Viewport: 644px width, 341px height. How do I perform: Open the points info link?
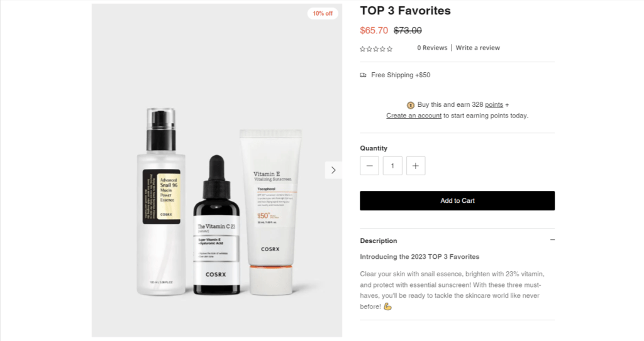click(494, 105)
